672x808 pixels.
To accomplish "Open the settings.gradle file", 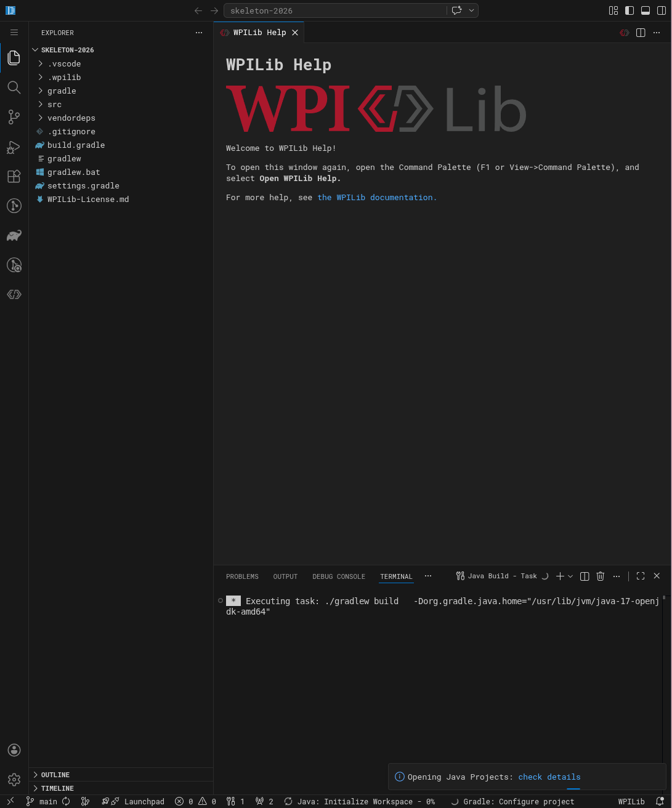I will (121, 185).
